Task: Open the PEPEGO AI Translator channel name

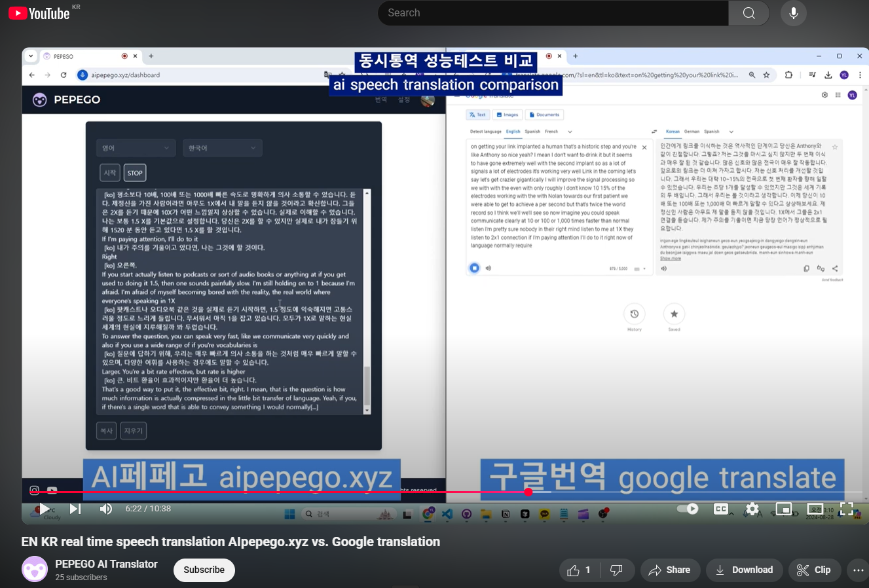Action: (106, 564)
